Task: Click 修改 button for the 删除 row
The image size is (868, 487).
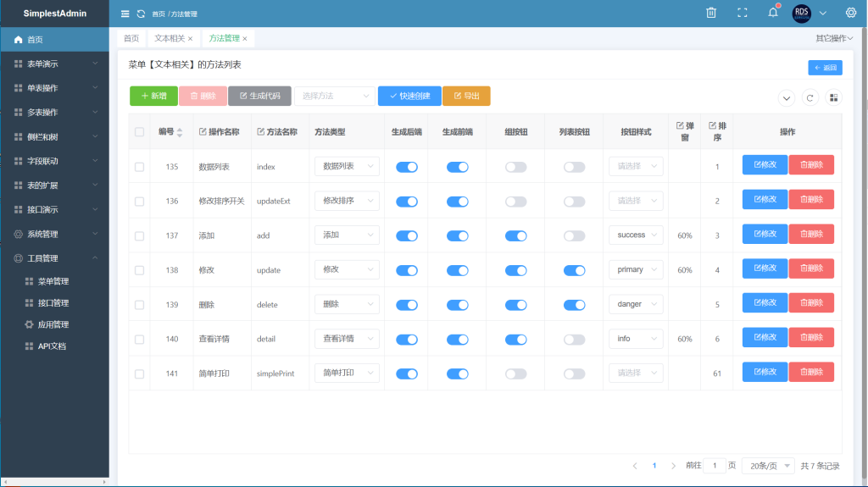Action: click(765, 304)
